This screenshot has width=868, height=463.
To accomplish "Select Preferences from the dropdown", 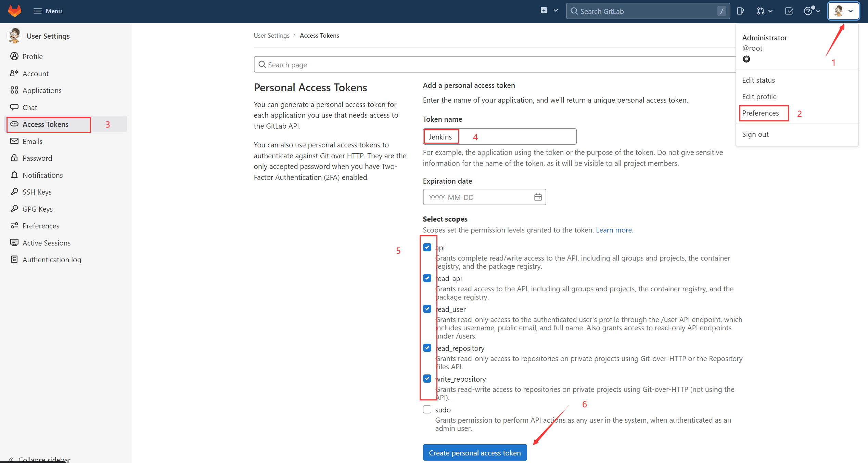I will [x=761, y=113].
